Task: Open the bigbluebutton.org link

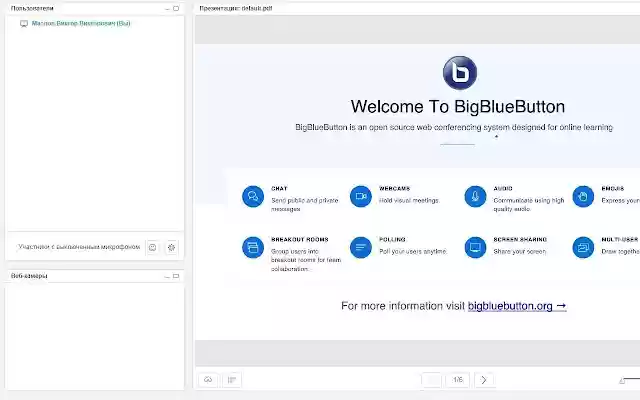Action: (517, 306)
